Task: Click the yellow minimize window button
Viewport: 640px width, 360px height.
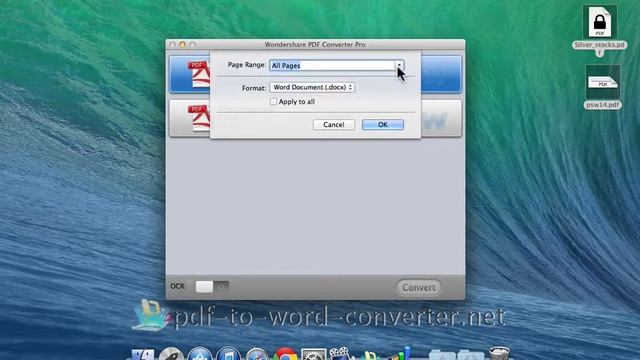Action: 182,44
